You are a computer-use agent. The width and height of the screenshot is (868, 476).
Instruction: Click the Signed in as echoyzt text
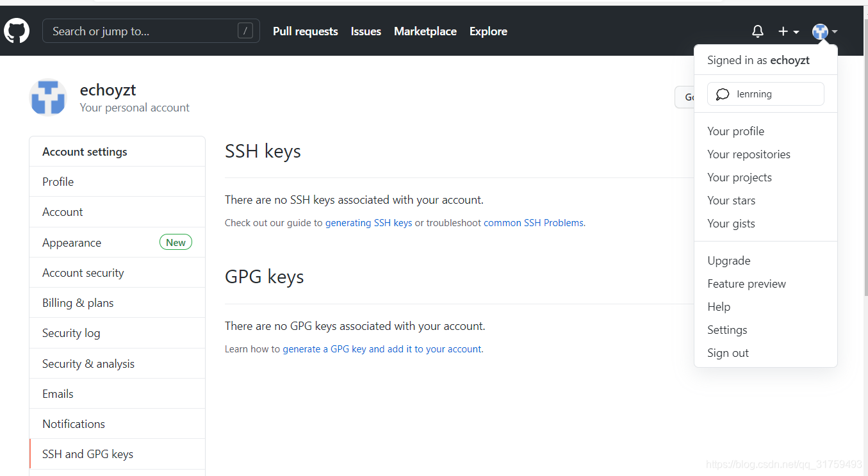pos(758,60)
